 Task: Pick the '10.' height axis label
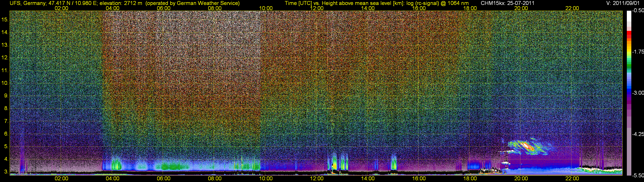(5, 83)
